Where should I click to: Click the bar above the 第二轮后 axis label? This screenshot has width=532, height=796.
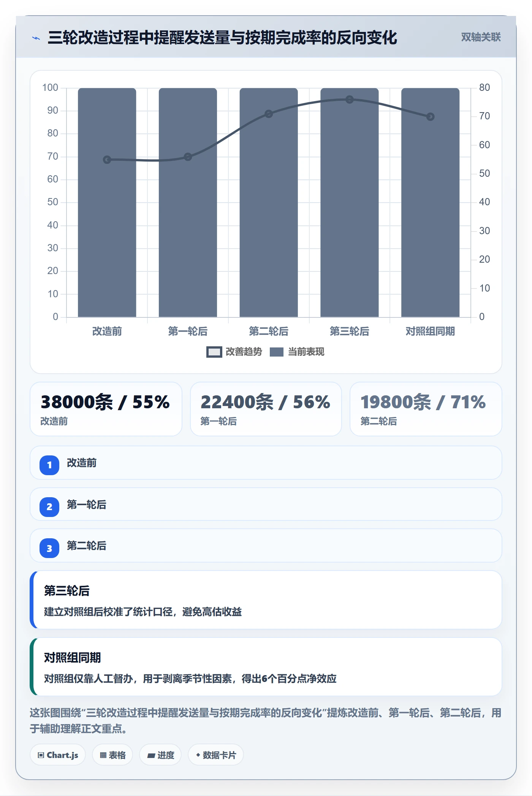(269, 203)
